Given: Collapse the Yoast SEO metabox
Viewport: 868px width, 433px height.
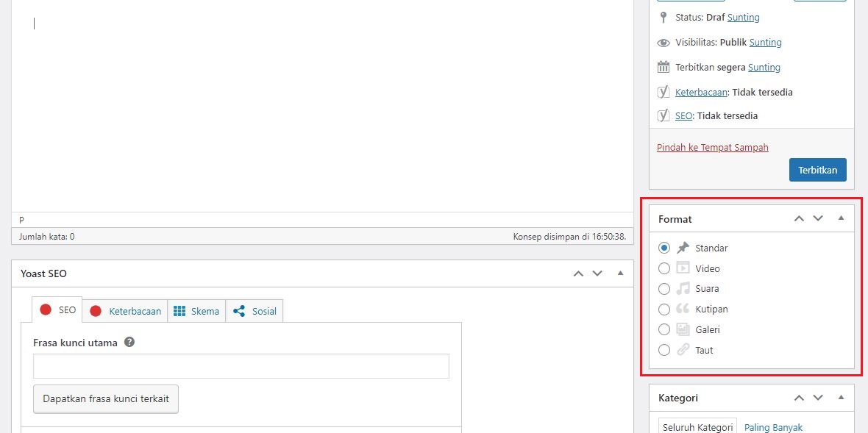Looking at the screenshot, I should [620, 273].
